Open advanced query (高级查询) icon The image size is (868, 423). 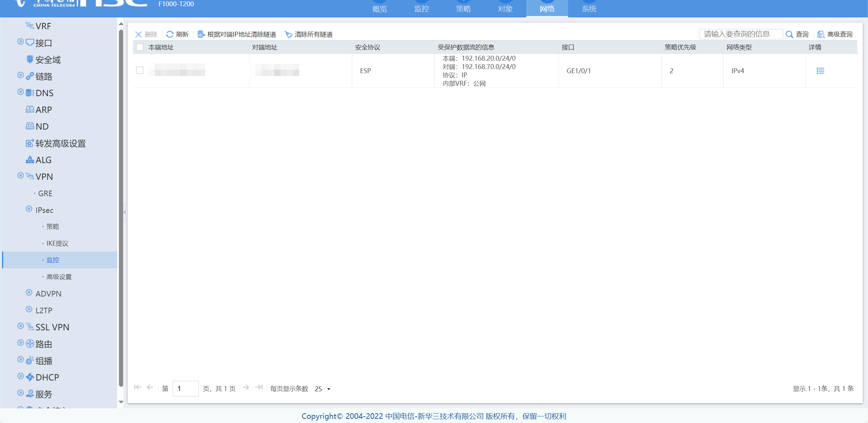coord(821,34)
